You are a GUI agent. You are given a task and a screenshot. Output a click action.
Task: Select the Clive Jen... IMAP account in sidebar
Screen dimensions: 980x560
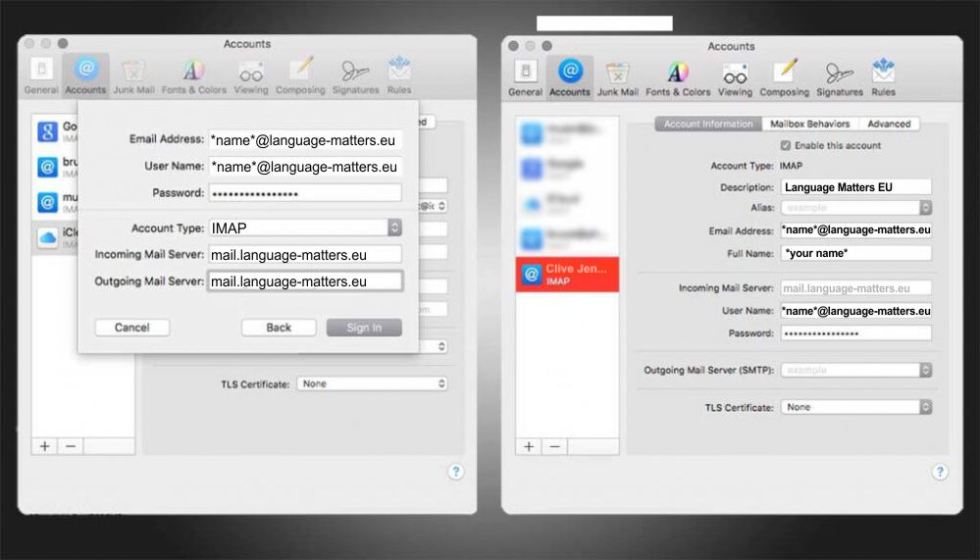coord(567,274)
